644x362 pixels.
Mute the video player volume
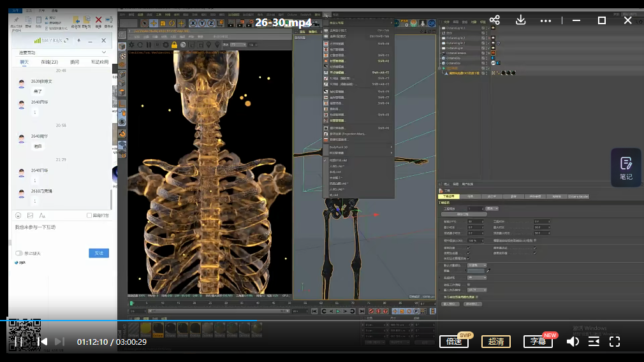[x=573, y=342]
